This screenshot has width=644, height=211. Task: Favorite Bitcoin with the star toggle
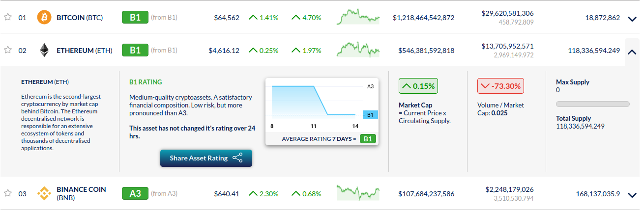8,18
